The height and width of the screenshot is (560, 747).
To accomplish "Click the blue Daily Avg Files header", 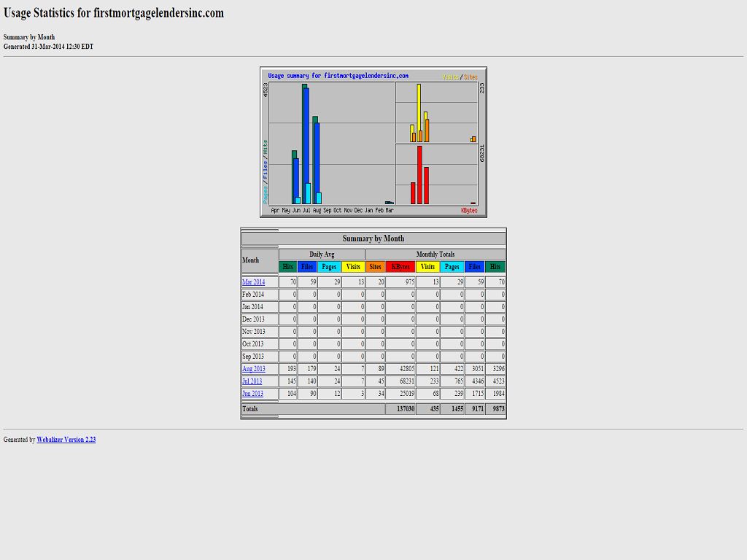I will (307, 267).
